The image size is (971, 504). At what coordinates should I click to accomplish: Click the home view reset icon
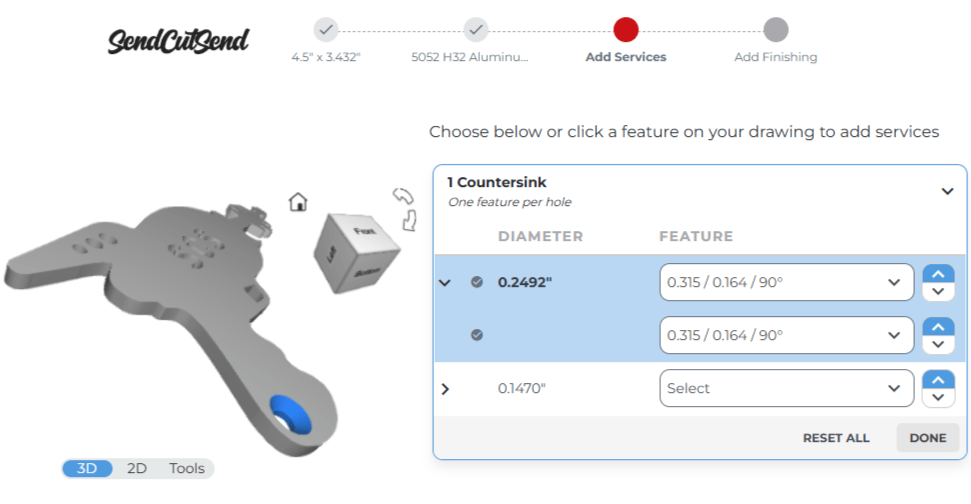(298, 202)
